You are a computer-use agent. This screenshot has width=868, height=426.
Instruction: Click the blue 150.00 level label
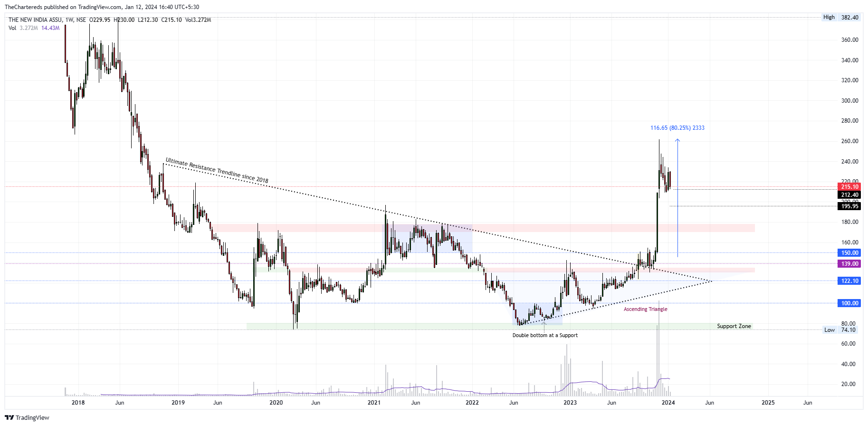pyautogui.click(x=849, y=253)
